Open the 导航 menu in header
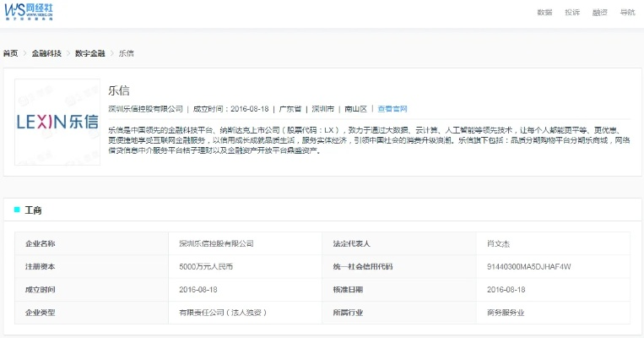 [627, 13]
